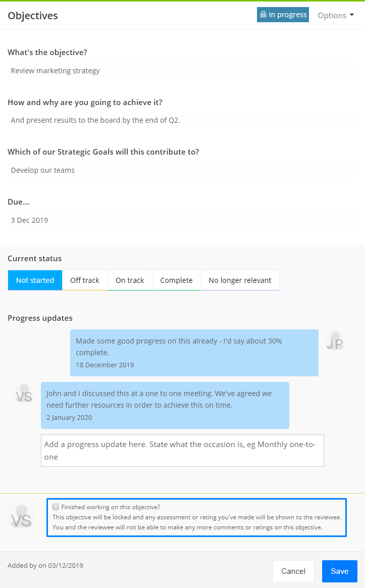Click the VS avatar next to finished checkbox
365x588 pixels.
click(x=21, y=517)
